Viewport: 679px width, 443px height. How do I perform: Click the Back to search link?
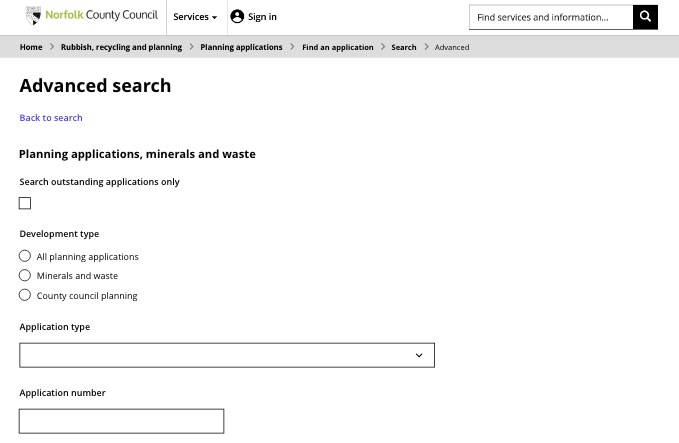51,118
